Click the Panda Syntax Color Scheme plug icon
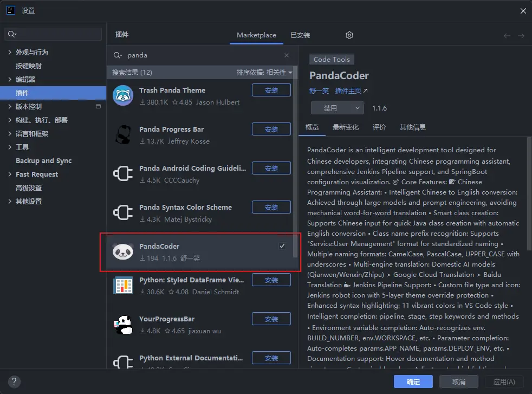 pyautogui.click(x=123, y=212)
